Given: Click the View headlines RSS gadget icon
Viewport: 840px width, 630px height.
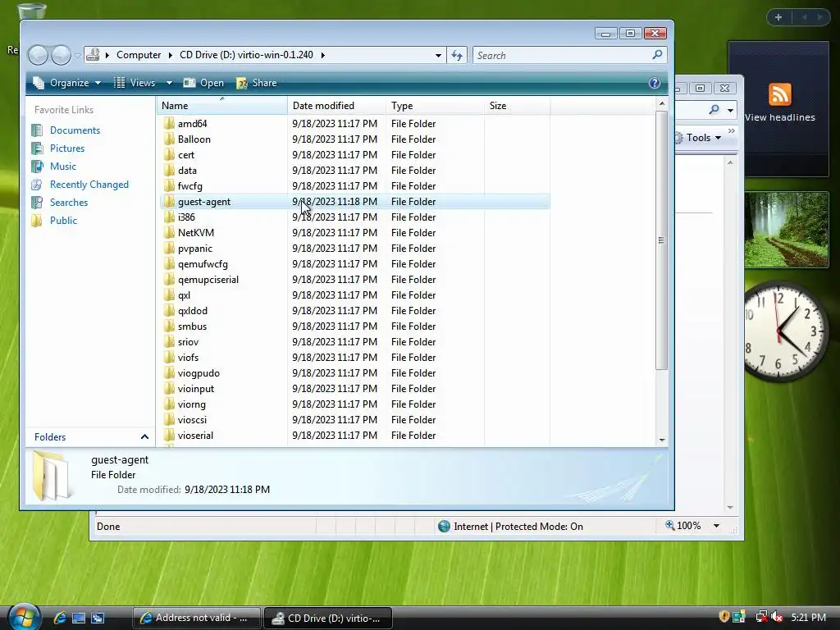Looking at the screenshot, I should coord(779,95).
